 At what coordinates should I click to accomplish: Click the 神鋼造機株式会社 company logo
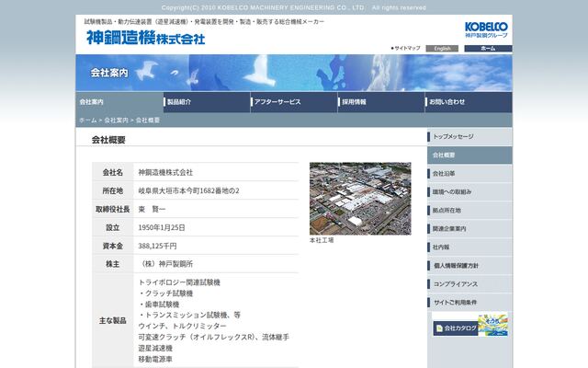tap(146, 38)
